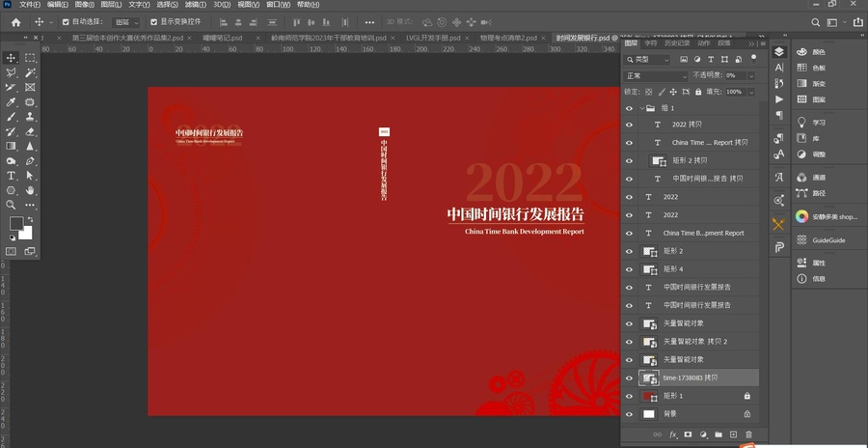The height and width of the screenshot is (448, 868).
Task: Select the Eyedropper tool
Action: [x=11, y=102]
